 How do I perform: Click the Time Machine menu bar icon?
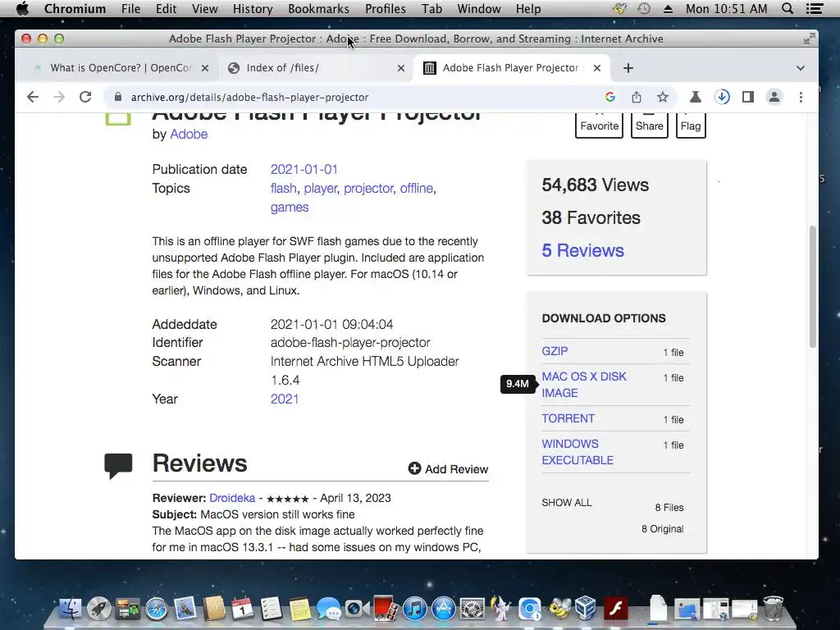pyautogui.click(x=644, y=8)
